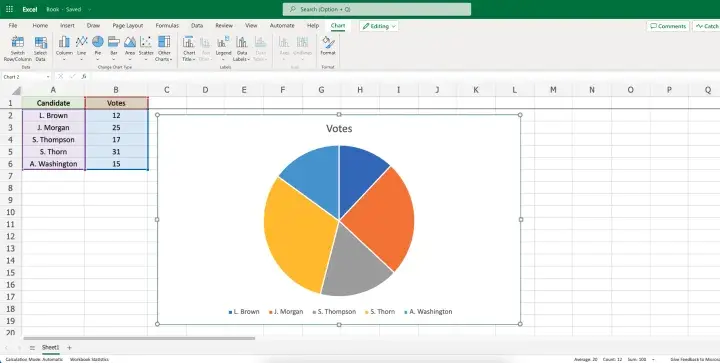
Task: Select the Sheet1 worksheet tab
Action: point(51,347)
